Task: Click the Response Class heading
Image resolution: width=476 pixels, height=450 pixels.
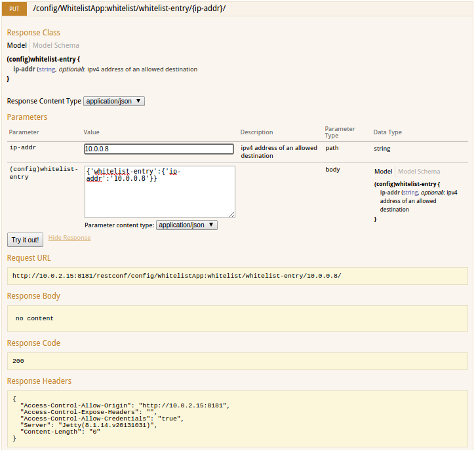Action: tap(33, 33)
